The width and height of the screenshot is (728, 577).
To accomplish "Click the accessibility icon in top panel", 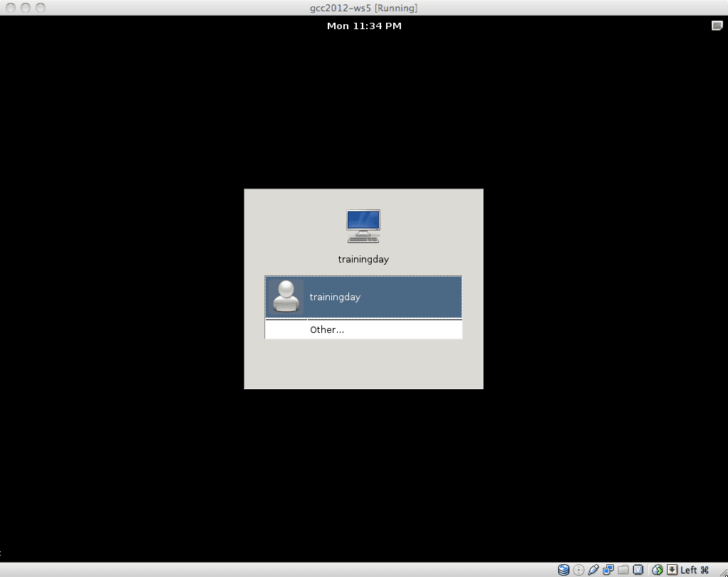I will [x=717, y=26].
